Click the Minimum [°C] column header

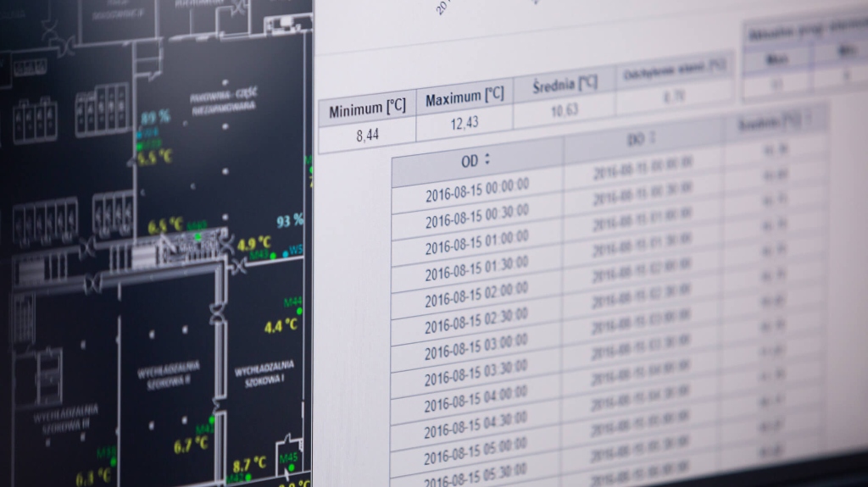(367, 108)
